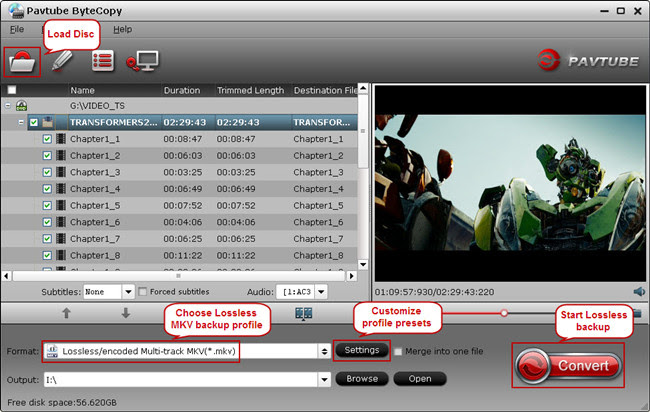650x412 pixels.
Task: Click the Output path input field
Action: click(x=181, y=379)
